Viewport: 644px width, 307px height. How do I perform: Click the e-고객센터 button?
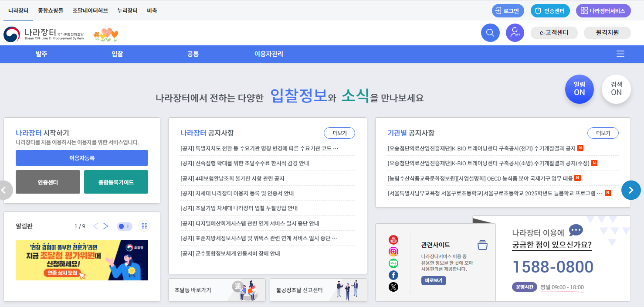click(x=554, y=33)
